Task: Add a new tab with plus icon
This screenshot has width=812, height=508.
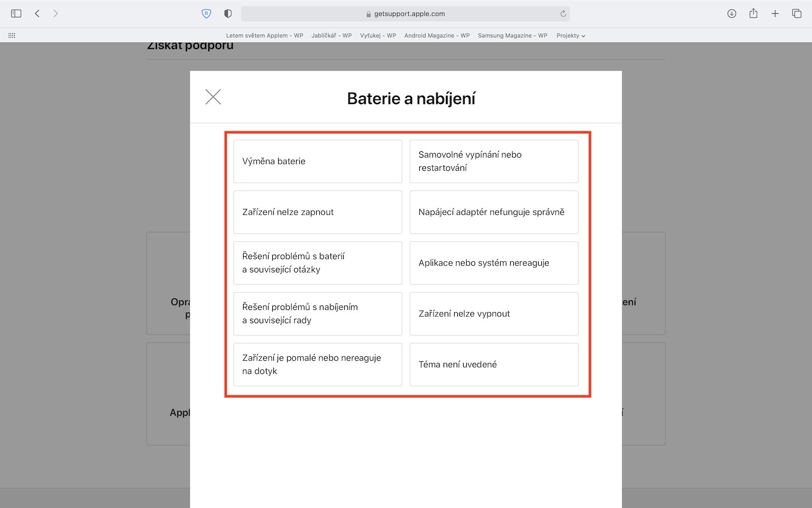Action: [x=775, y=14]
